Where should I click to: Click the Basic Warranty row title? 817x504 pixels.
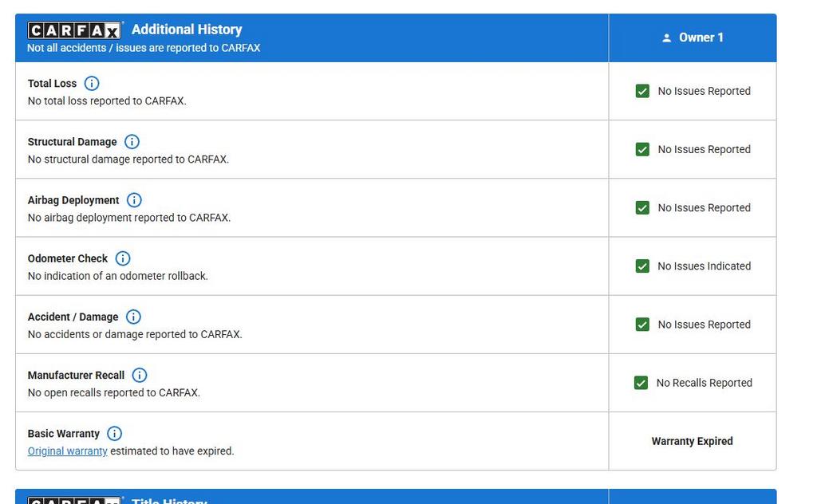click(64, 433)
